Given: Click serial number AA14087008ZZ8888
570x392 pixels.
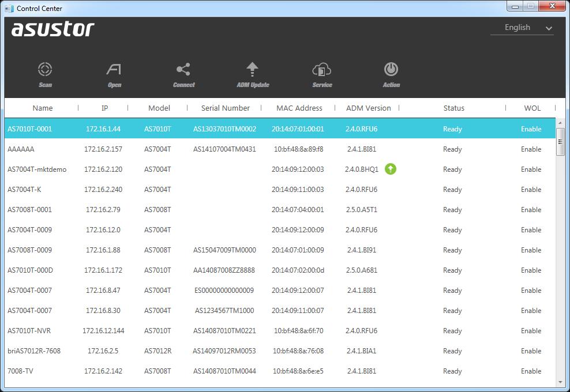Looking at the screenshot, I should (x=224, y=270).
